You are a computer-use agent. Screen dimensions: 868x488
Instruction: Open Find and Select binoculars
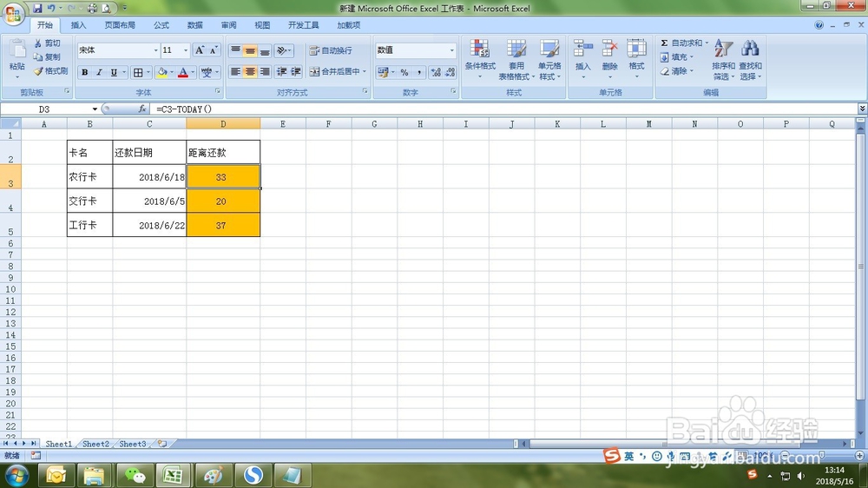point(750,59)
